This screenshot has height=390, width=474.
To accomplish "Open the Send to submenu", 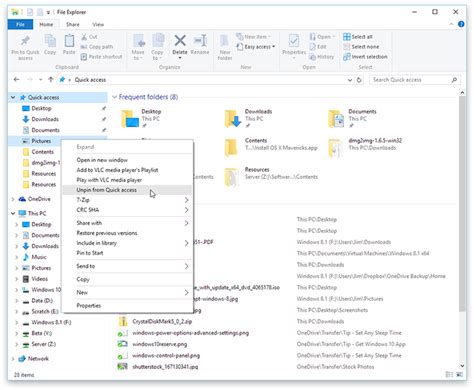I will click(127, 266).
